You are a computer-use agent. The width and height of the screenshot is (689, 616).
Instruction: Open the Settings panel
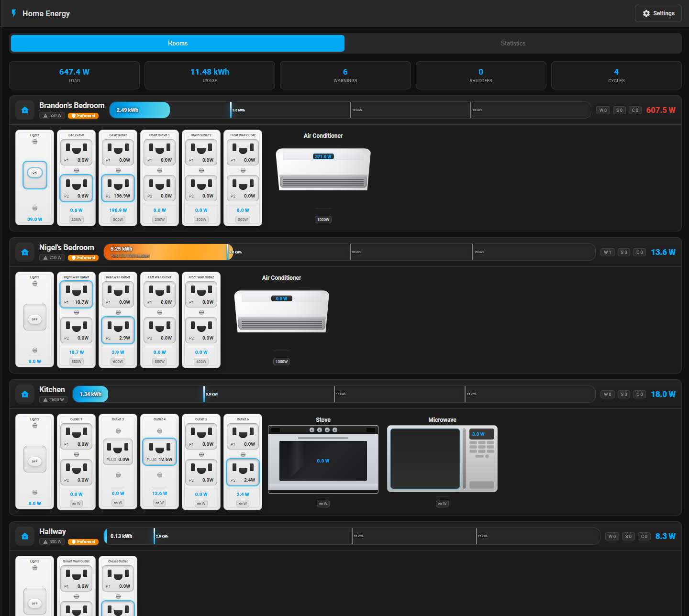coord(658,13)
